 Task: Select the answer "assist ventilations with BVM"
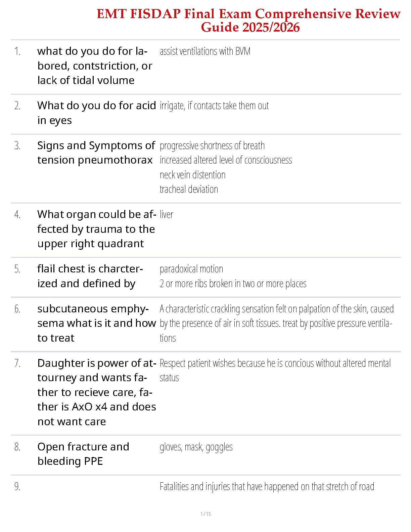click(205, 51)
